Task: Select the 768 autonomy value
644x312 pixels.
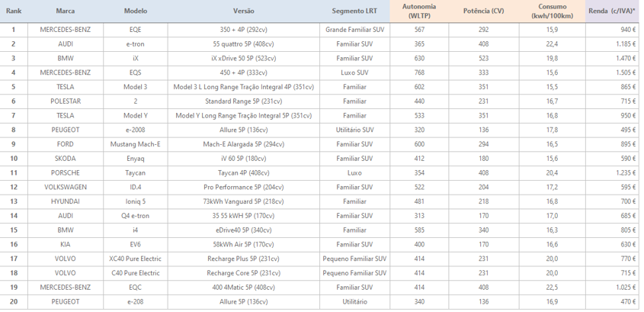Action: point(419,72)
